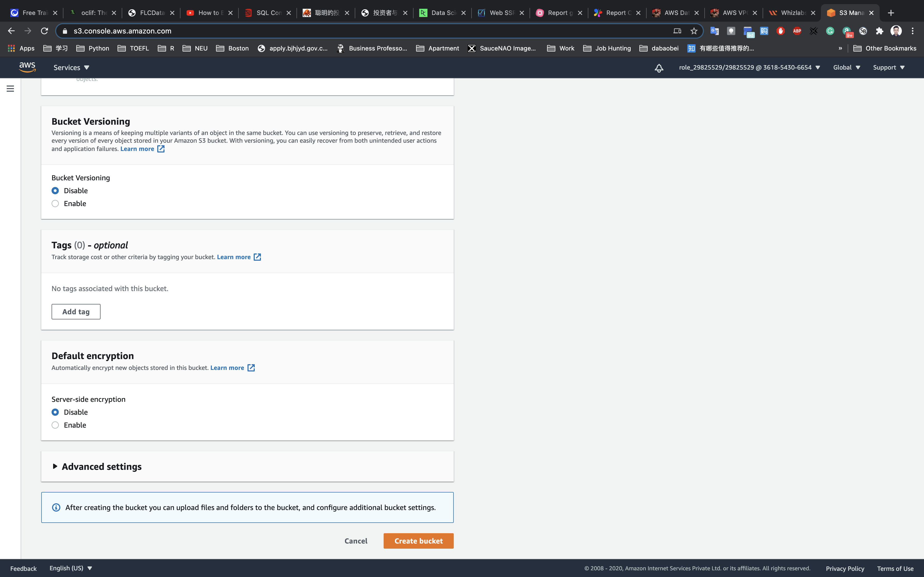This screenshot has width=924, height=577.
Task: Enable Server-side encryption radio option
Action: pos(55,425)
